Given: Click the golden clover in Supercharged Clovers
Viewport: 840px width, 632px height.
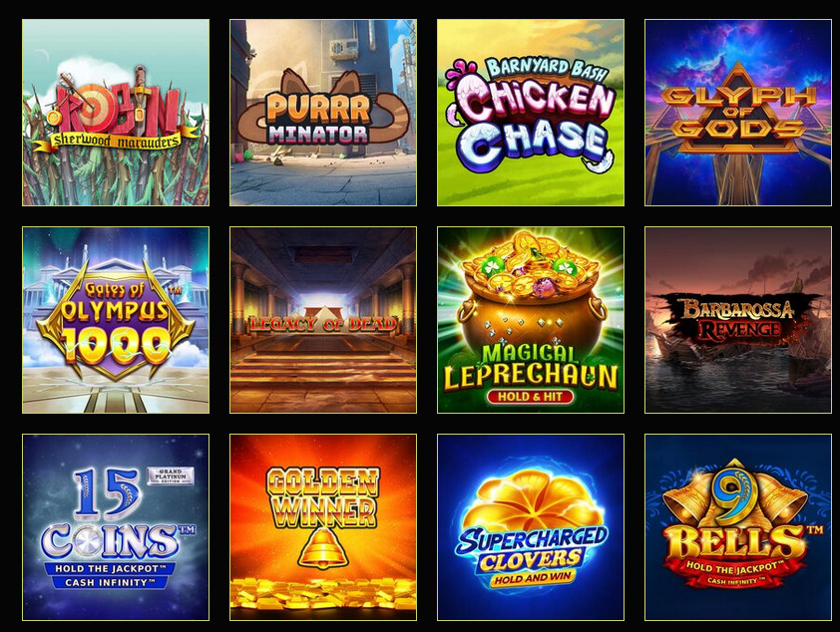Looking at the screenshot, I should [x=531, y=503].
